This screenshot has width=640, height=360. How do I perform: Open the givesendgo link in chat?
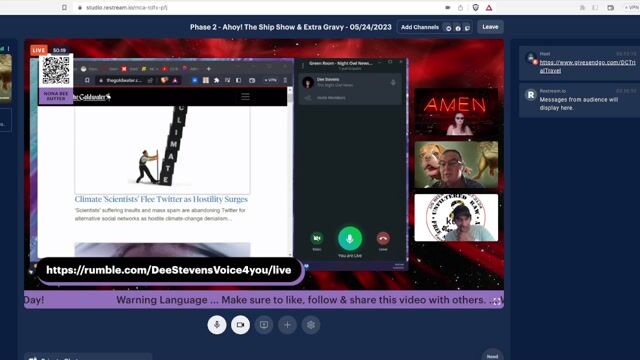point(587,67)
